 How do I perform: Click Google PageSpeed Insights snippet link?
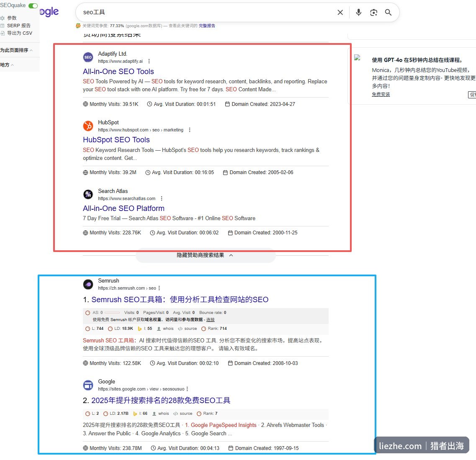221,425
